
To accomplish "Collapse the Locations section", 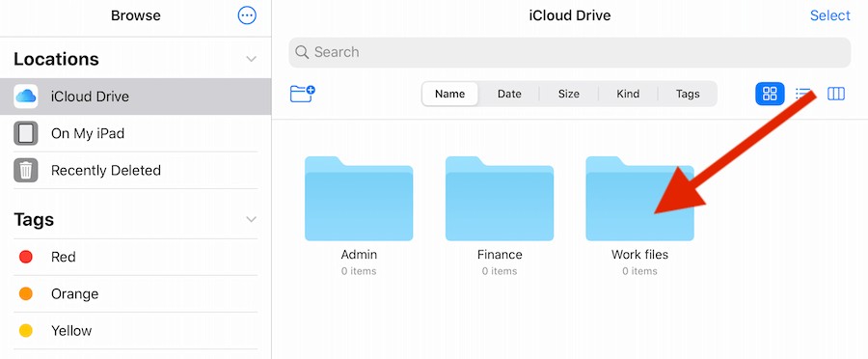I will tap(252, 59).
